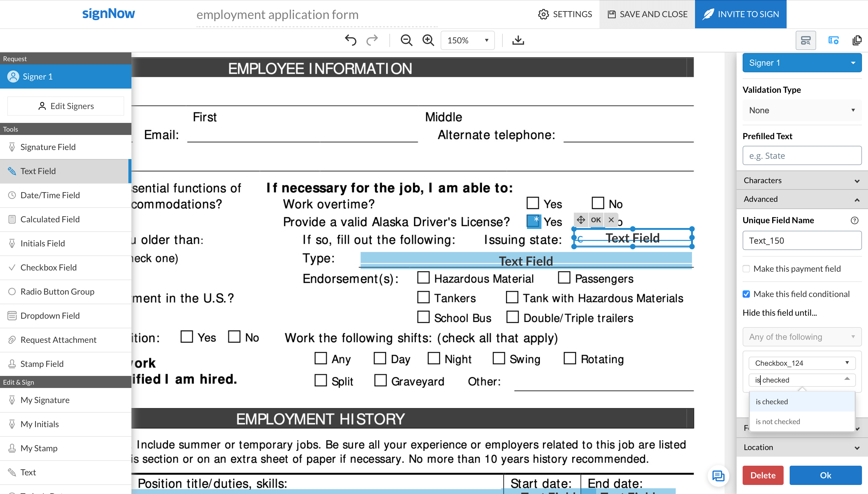Image resolution: width=868 pixels, height=494 pixels.
Task: Open the Validation Type None dropdown
Action: (x=802, y=110)
